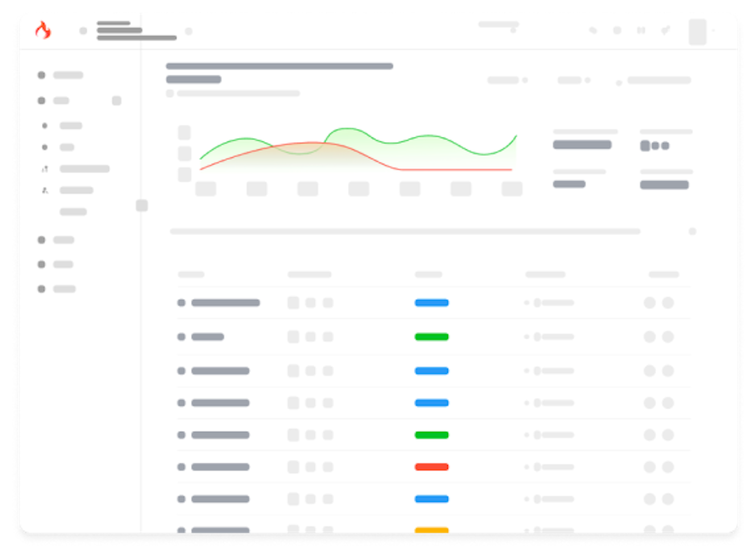Viewport: 756px width, 554px height.
Task: Open notifications via the leftmost header toolbar icon
Action: click(593, 30)
